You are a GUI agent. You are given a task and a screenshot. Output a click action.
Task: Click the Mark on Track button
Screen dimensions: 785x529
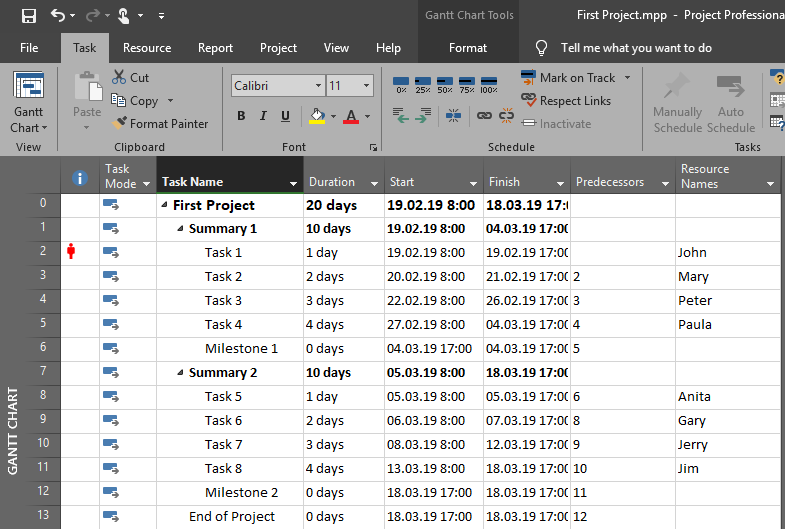(x=568, y=78)
